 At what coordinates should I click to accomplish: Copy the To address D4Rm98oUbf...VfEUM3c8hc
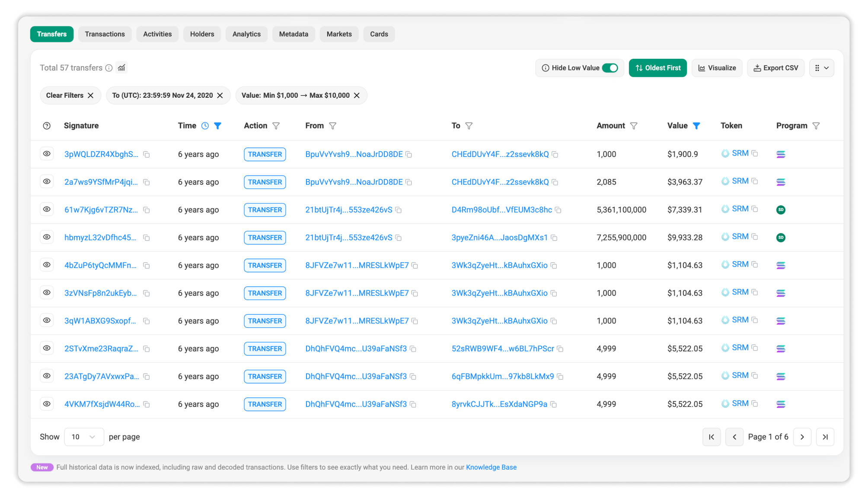click(558, 210)
